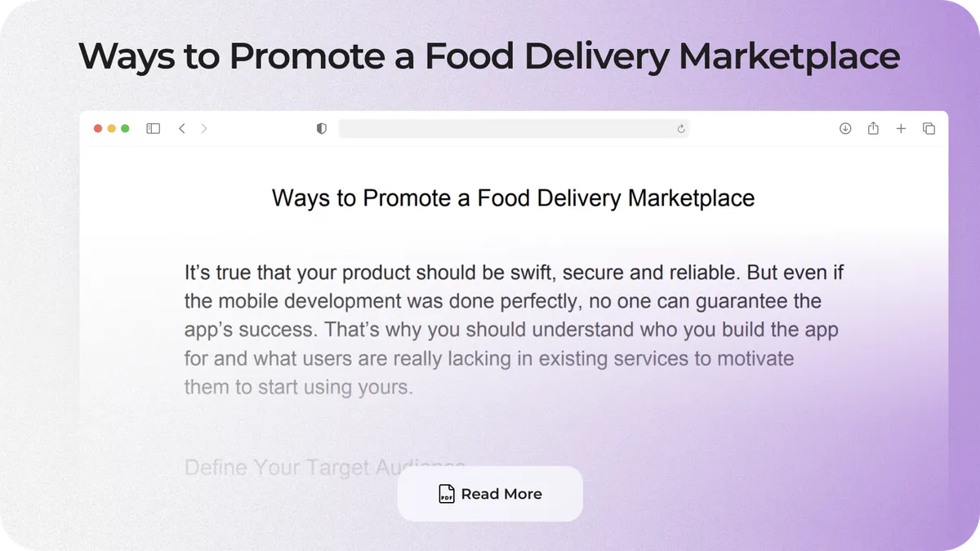Click the phrase "them to start using yours."
Image resolution: width=980 pixels, height=551 pixels.
tap(298, 387)
